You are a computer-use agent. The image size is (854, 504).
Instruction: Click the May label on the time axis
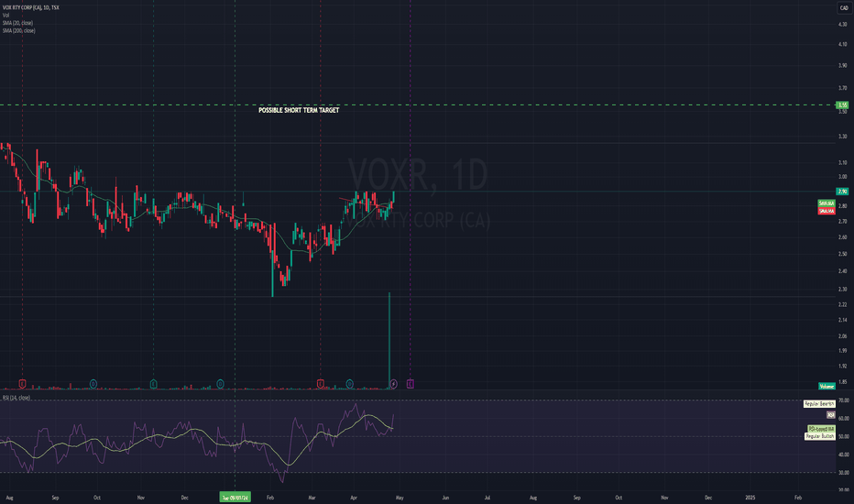(400, 498)
